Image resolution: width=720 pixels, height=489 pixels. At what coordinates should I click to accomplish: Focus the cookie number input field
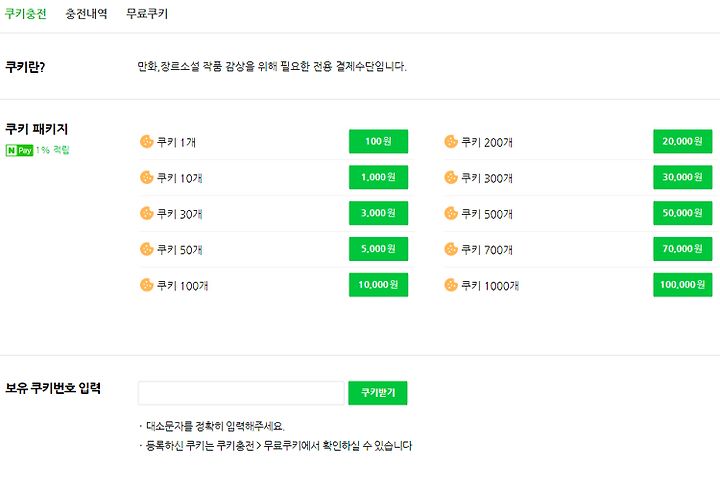click(241, 393)
